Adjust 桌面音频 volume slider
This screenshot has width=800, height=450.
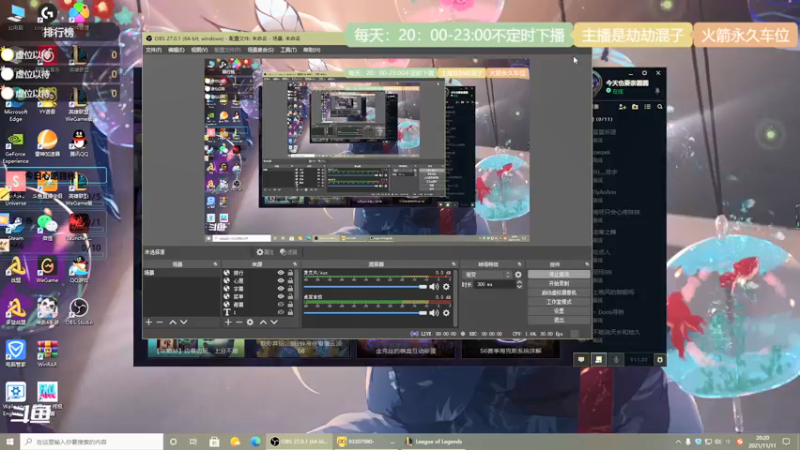[x=365, y=313]
